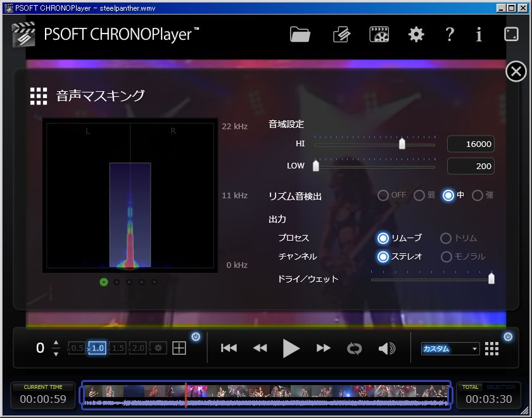The image size is (532, 418).
Task: Open the カスタム preset dropdown
Action: click(450, 349)
